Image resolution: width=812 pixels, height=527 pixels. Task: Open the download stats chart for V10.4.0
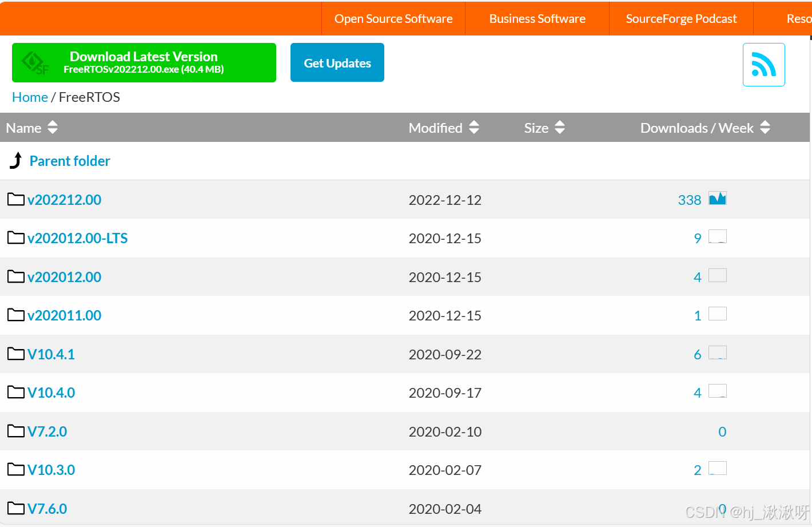[718, 391]
